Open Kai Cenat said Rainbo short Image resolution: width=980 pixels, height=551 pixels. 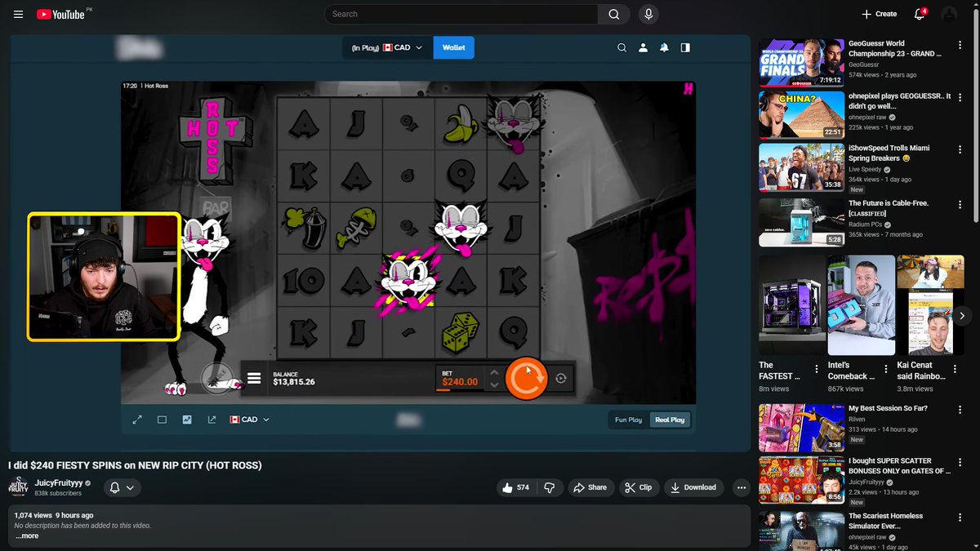[x=929, y=305]
